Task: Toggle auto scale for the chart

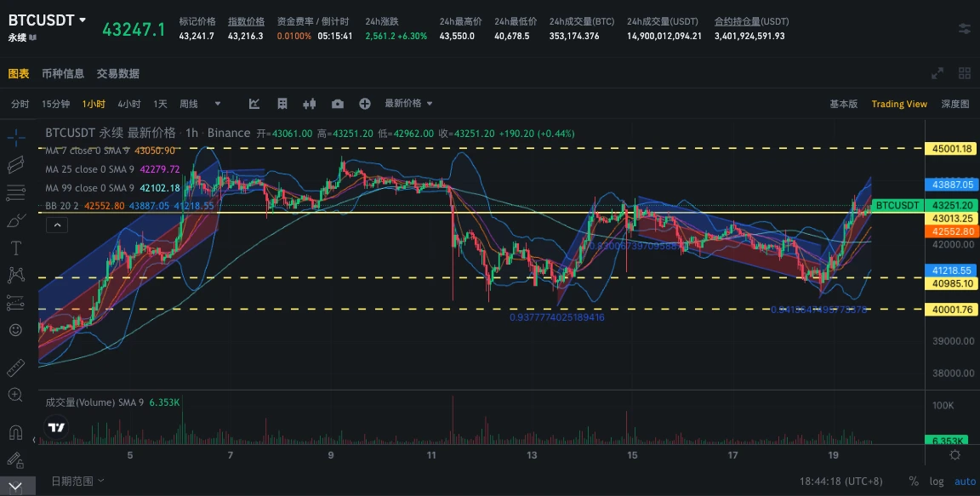Action: tap(965, 481)
